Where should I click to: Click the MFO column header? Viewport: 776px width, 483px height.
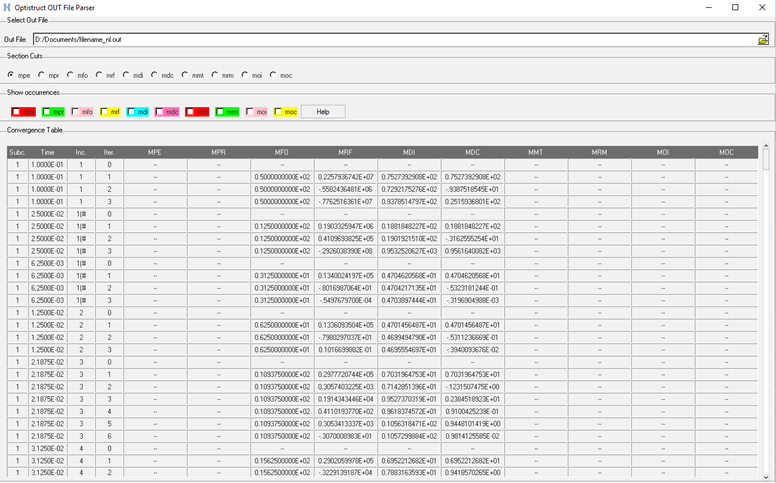pyautogui.click(x=282, y=152)
